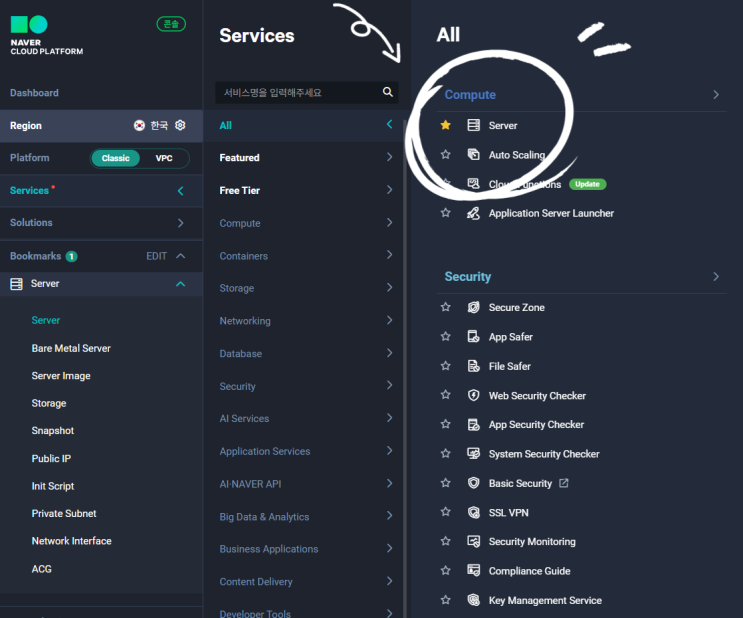
Task: Expand the Solutions menu chevron
Action: click(x=181, y=223)
